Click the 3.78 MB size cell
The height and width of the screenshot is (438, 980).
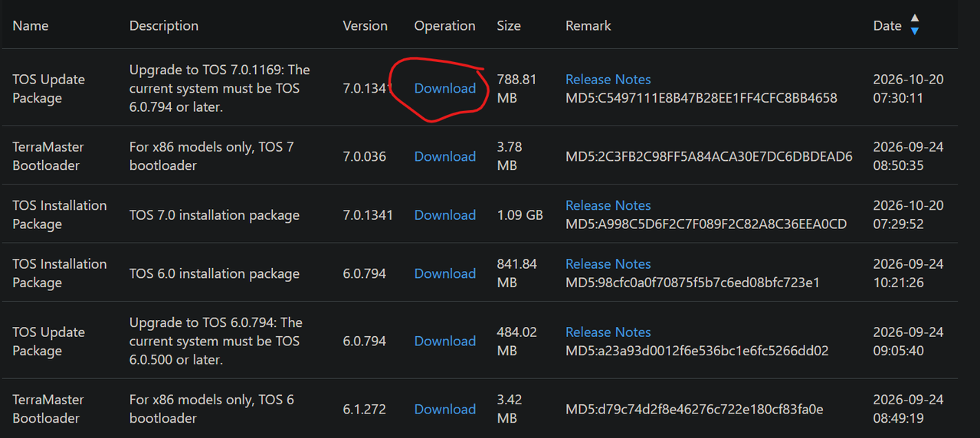pos(510,156)
